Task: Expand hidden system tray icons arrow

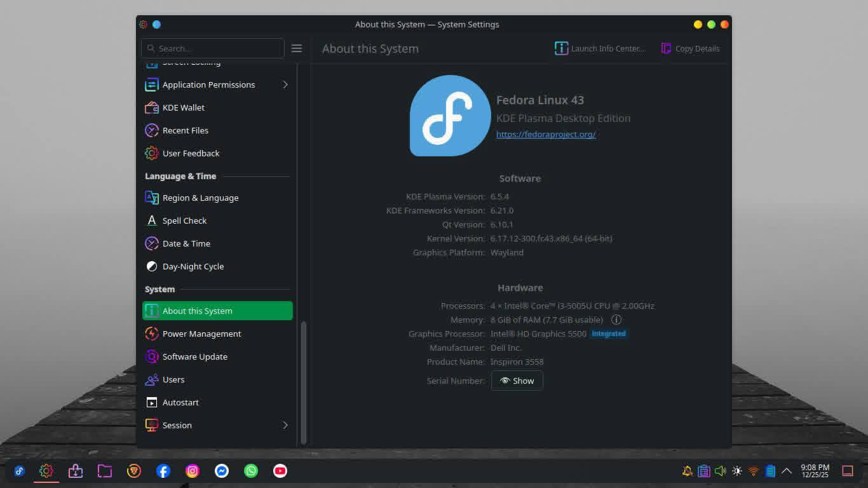Action: pyautogui.click(x=787, y=471)
